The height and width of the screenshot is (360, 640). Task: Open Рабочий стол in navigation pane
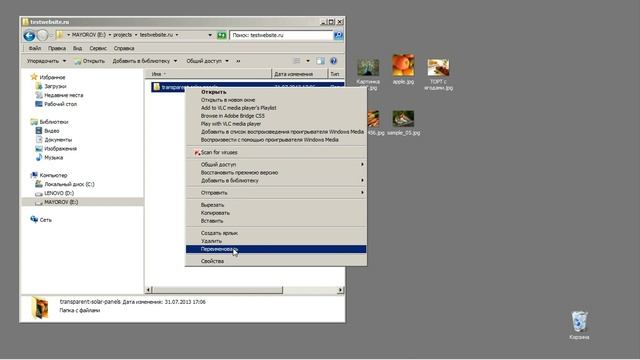[x=56, y=104]
